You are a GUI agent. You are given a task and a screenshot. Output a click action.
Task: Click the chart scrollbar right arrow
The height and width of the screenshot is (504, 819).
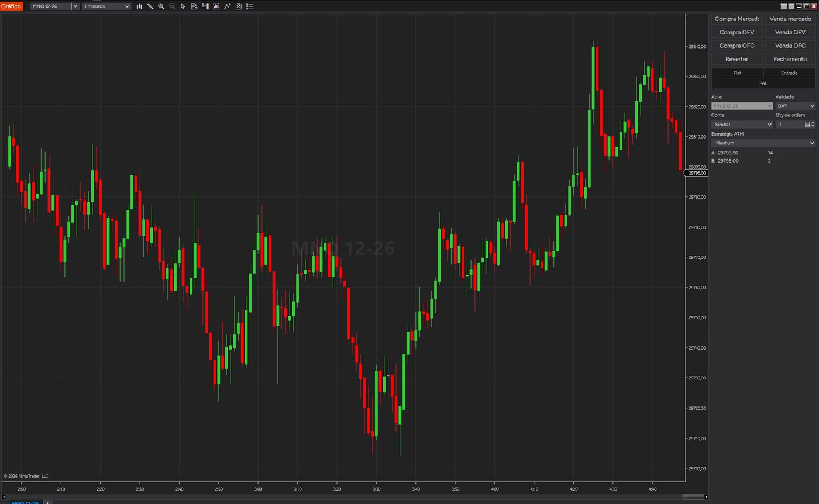[706, 497]
